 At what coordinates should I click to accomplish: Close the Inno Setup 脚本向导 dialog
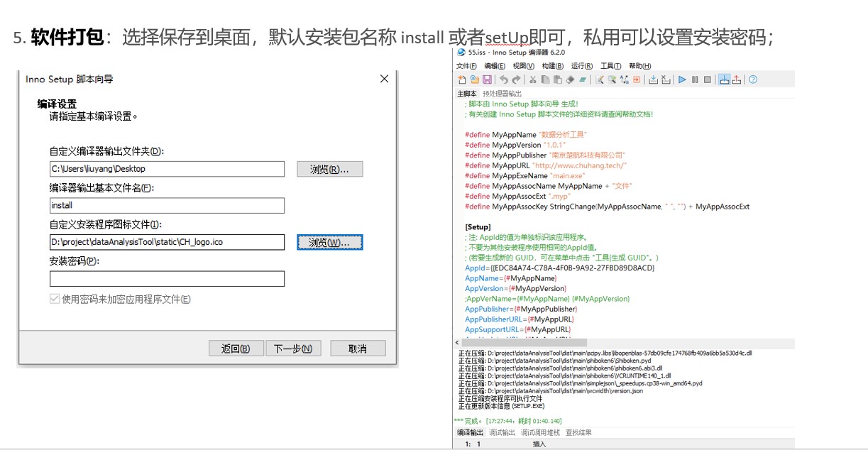tap(385, 79)
